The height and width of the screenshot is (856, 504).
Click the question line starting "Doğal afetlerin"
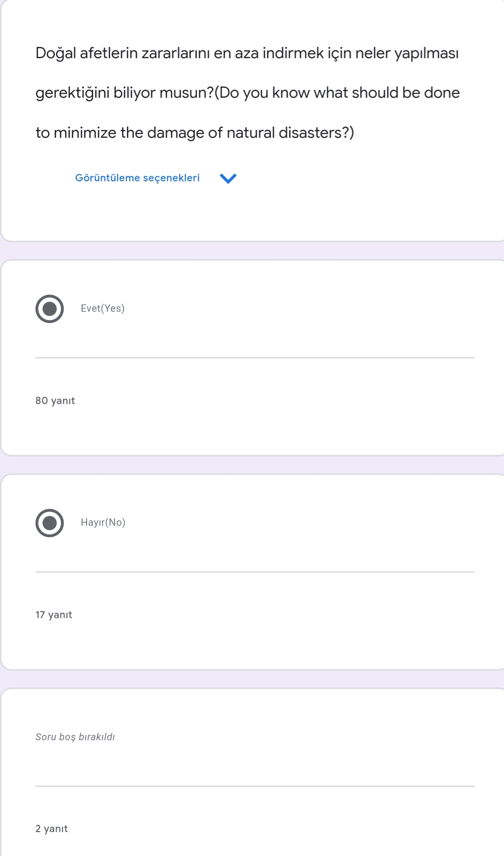247,53
